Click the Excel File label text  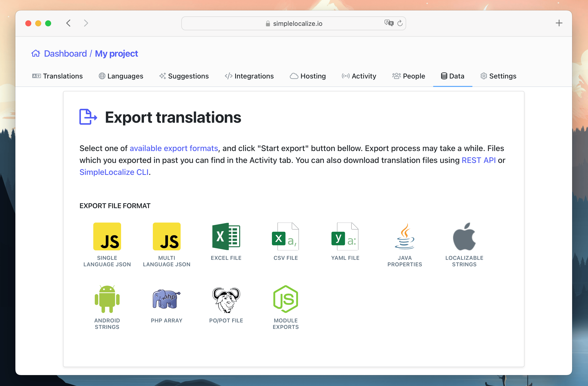(226, 258)
